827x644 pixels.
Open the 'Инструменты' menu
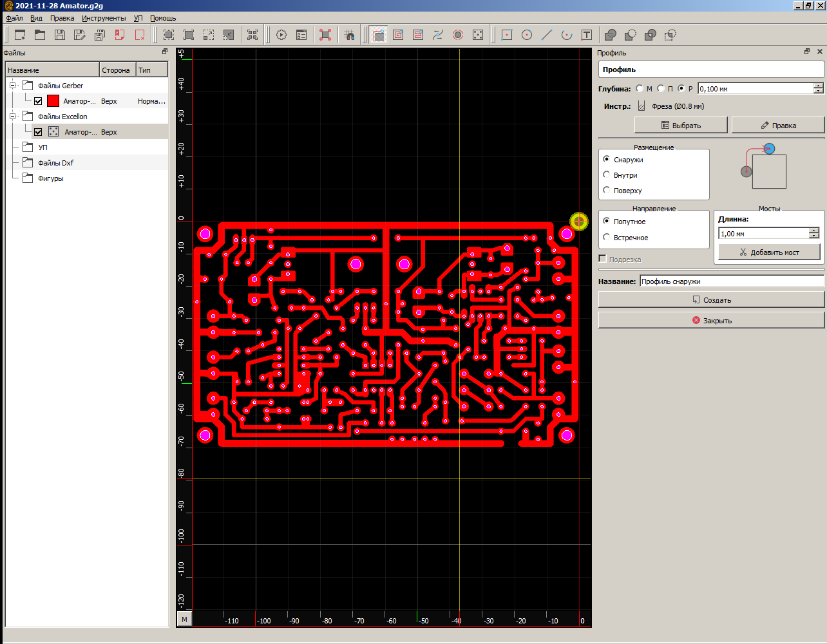pos(104,18)
